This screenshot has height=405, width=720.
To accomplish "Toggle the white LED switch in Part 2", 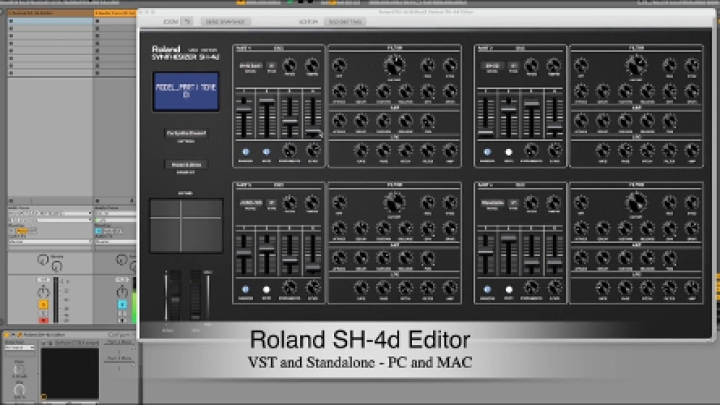I will point(508,152).
